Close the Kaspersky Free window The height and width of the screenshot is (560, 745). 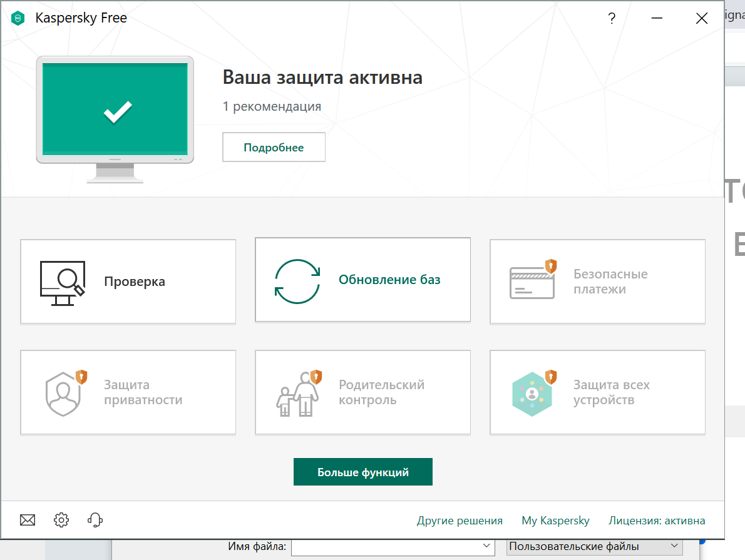pyautogui.click(x=702, y=18)
